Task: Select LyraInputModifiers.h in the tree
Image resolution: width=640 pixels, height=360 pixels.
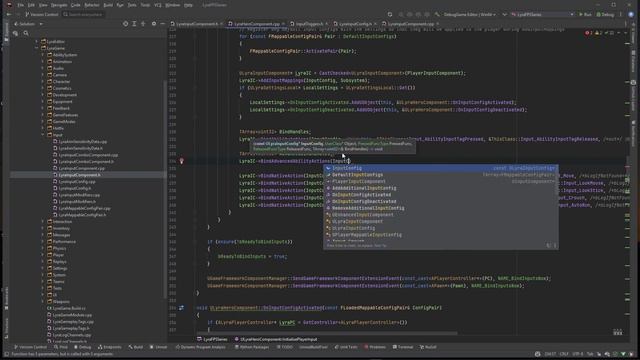Action: (77, 202)
